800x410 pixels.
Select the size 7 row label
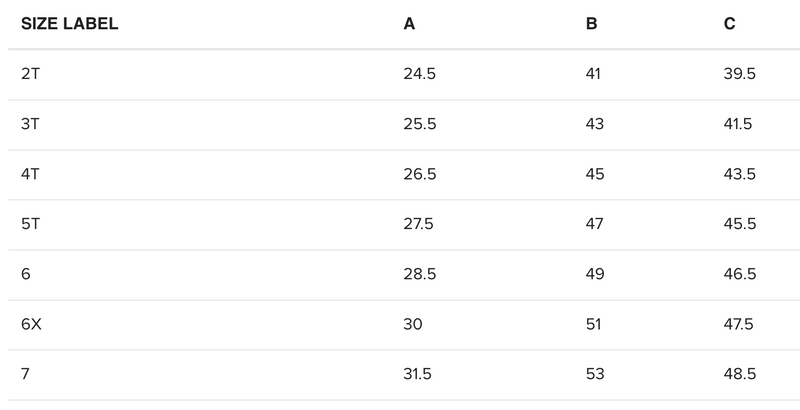coord(25,374)
